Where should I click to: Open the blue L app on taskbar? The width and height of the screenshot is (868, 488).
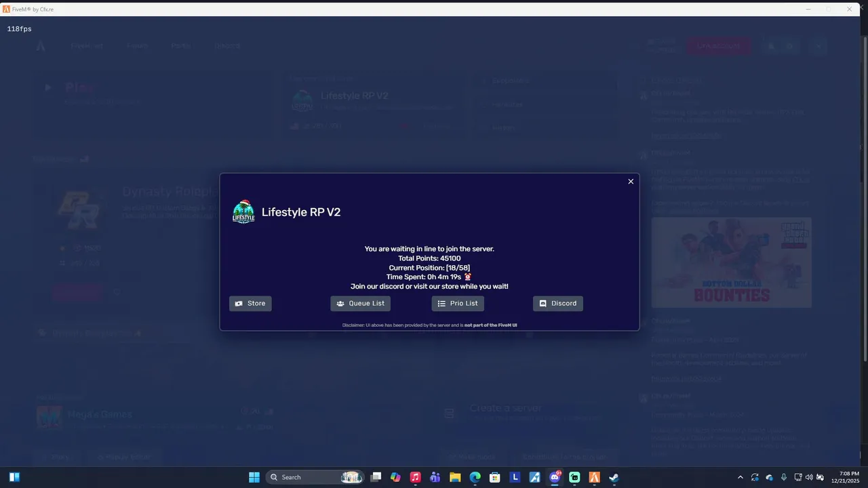pyautogui.click(x=515, y=477)
